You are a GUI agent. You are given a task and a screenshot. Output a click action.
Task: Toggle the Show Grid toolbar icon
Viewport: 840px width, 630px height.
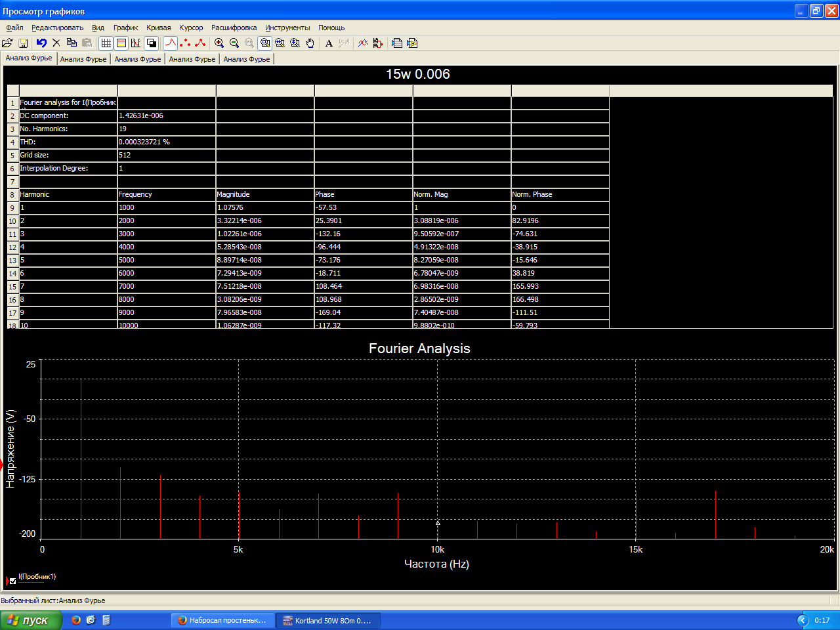106,43
